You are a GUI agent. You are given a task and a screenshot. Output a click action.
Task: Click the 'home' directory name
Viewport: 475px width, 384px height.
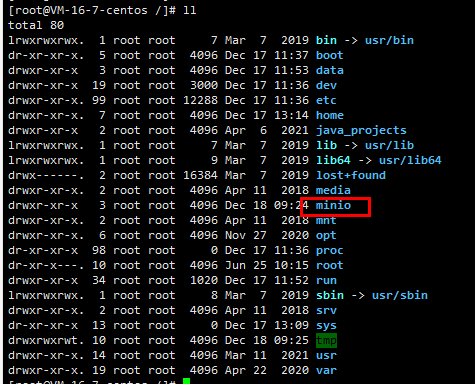click(330, 115)
